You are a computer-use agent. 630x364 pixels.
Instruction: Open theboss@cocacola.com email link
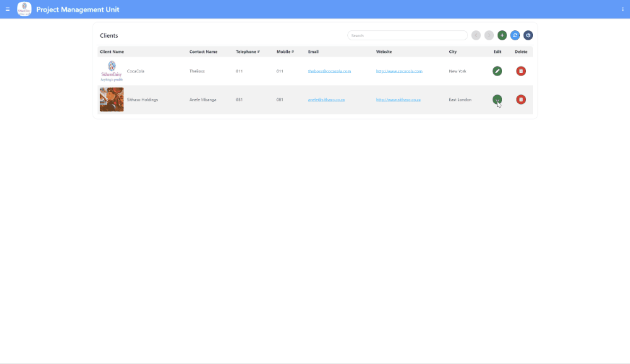(329, 71)
